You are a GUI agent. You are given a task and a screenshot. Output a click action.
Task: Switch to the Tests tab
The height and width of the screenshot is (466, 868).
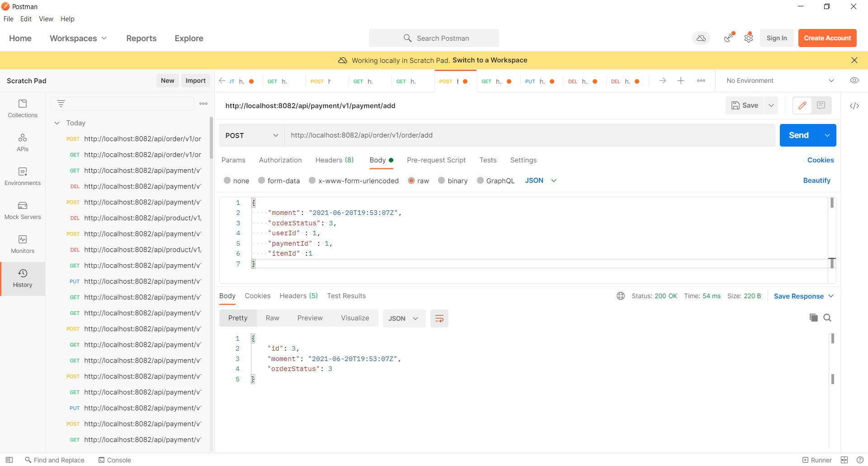pyautogui.click(x=488, y=160)
